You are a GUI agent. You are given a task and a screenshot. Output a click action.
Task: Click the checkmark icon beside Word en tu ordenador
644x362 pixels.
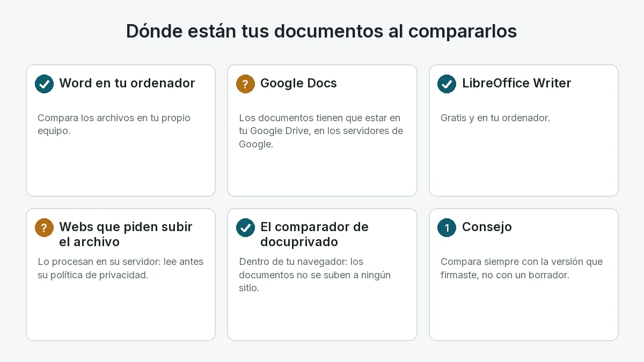(x=44, y=84)
